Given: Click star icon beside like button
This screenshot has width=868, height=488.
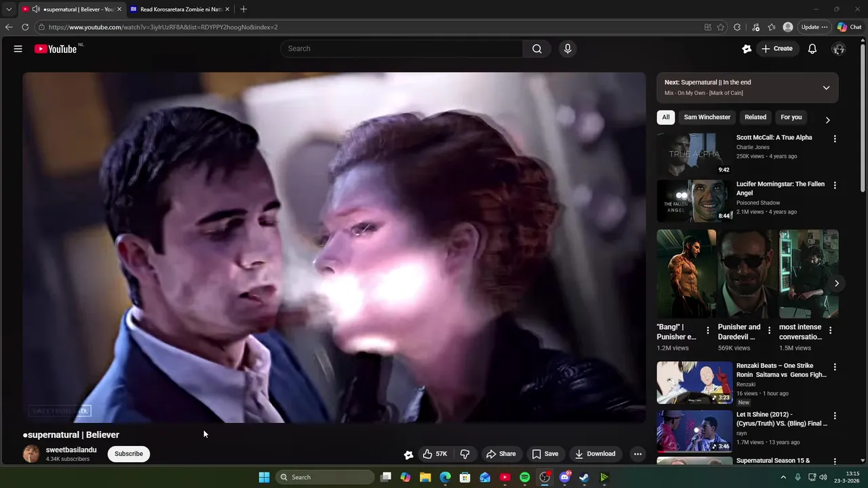Looking at the screenshot, I should (408, 454).
